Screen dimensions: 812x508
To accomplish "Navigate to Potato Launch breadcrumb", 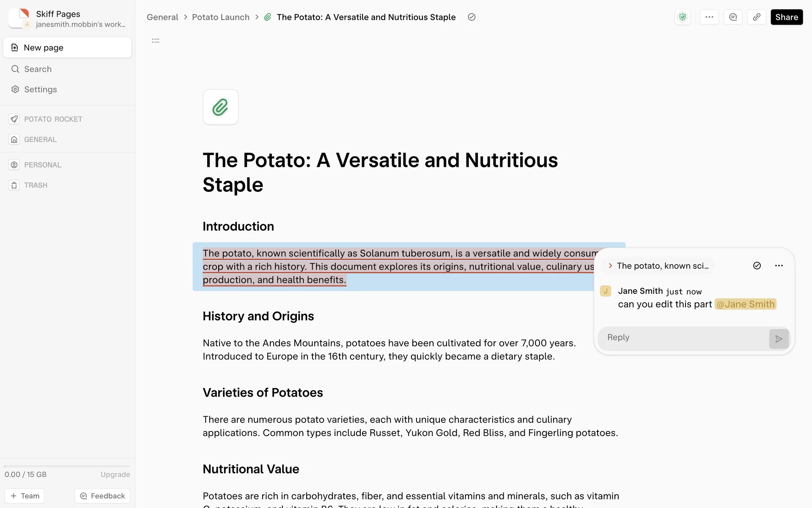I will click(220, 17).
